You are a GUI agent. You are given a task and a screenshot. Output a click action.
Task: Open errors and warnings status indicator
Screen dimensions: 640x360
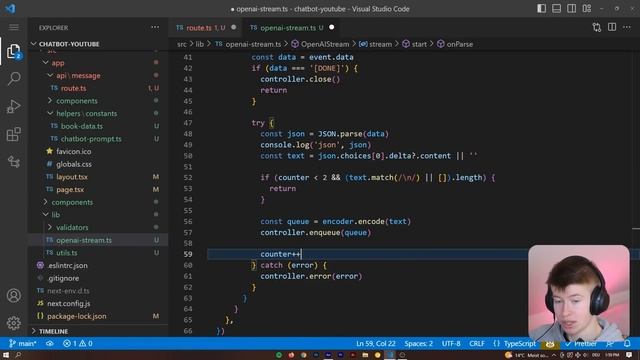(78, 343)
